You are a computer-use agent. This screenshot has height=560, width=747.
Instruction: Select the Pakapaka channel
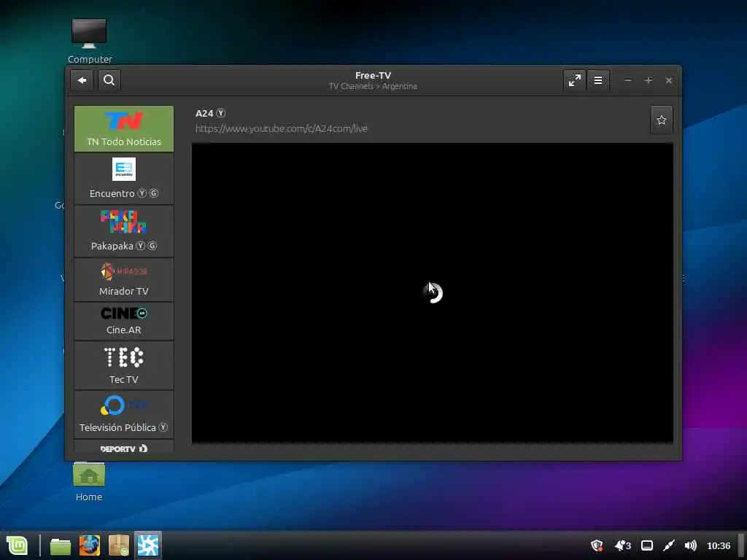click(x=124, y=231)
